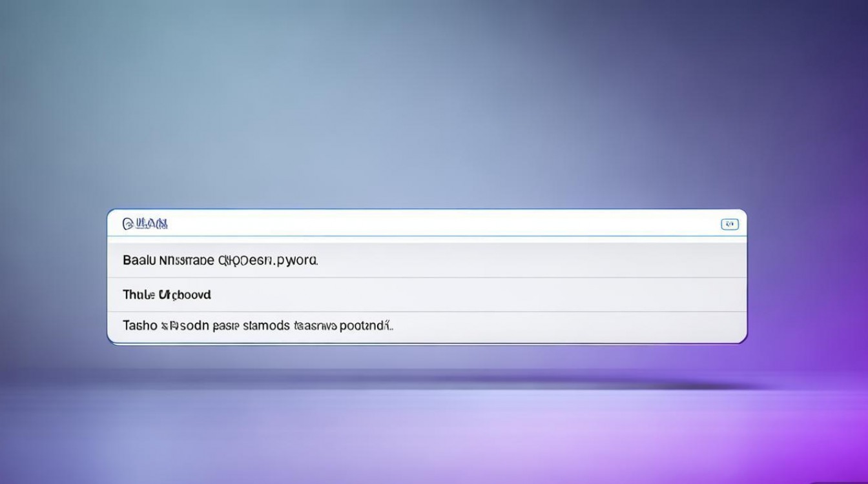Click the wallpaper right of the search panel

[x=807, y=277]
